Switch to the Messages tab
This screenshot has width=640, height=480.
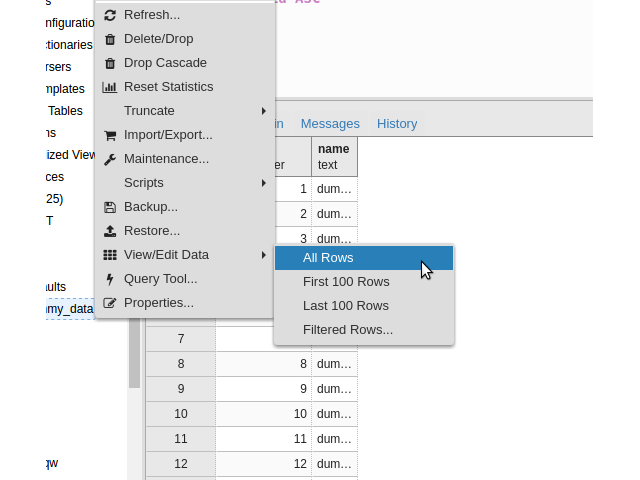coord(330,124)
